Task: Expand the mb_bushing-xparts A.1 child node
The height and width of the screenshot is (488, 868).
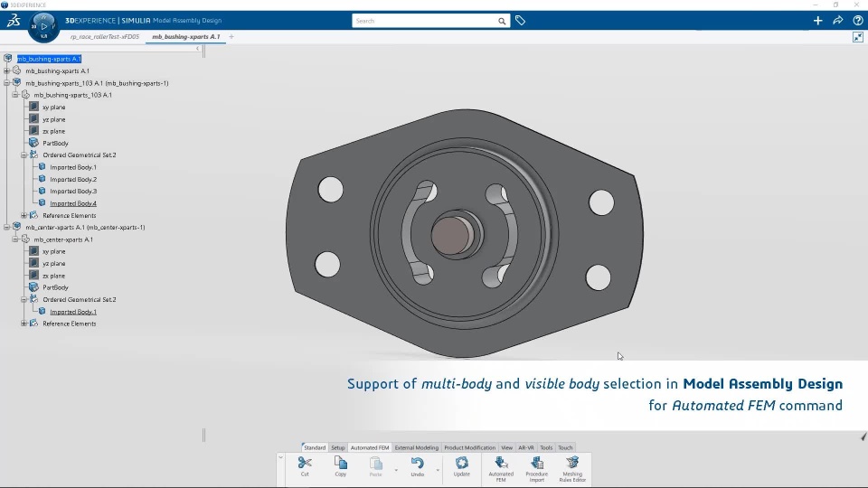Action: click(6, 70)
